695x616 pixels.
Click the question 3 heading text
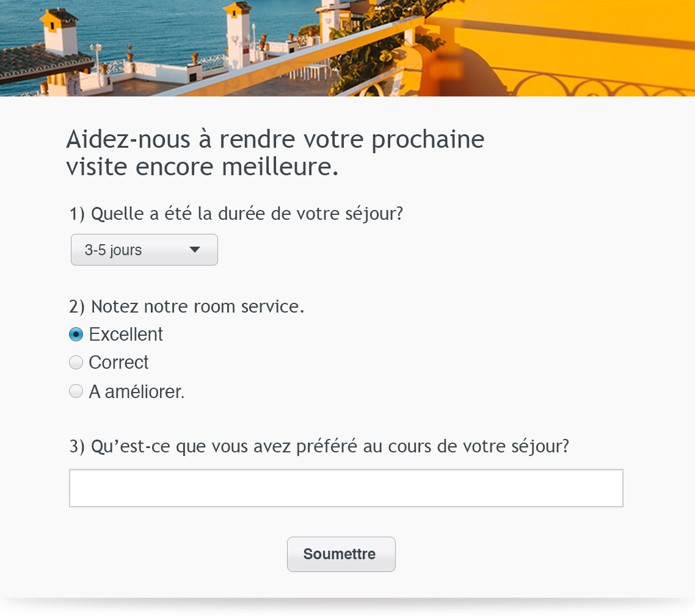tap(318, 446)
